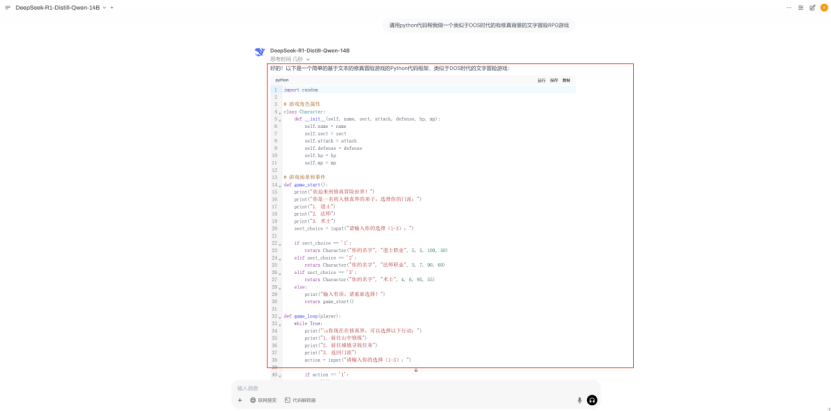The width and height of the screenshot is (831, 411).
Task: Click the microphone voice input icon
Action: 579,400
